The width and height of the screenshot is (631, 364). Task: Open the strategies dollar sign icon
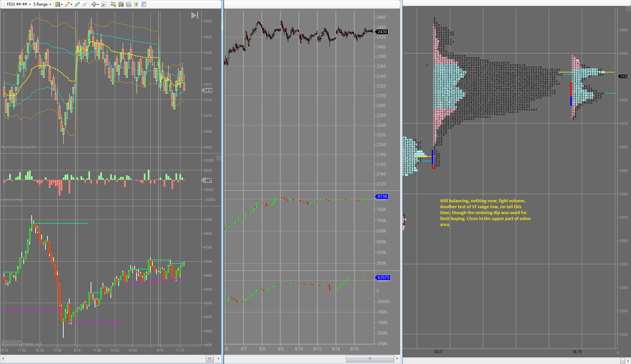click(136, 4)
